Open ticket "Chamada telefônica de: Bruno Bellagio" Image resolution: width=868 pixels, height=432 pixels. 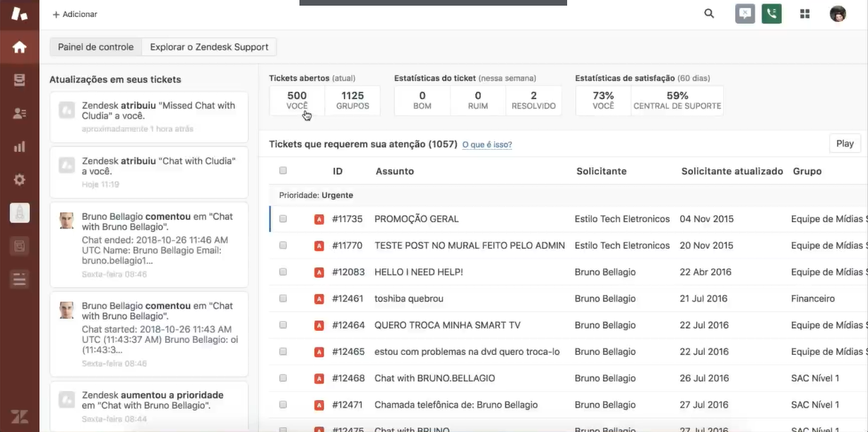(x=456, y=405)
